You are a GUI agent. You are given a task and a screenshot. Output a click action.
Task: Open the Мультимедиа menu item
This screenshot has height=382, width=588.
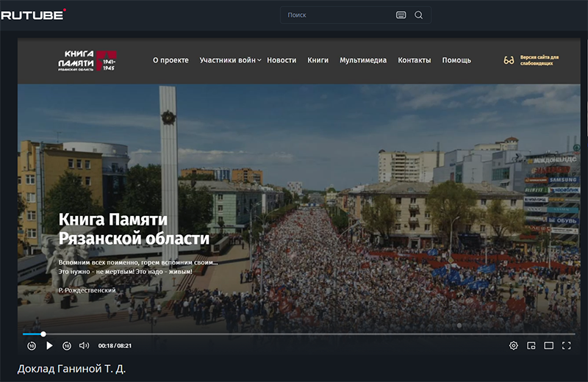pos(363,60)
